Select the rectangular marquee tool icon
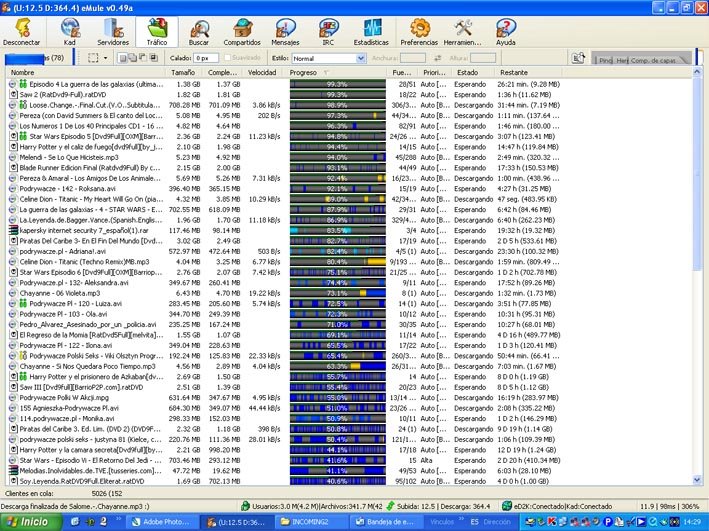709x531 pixels. click(93, 58)
